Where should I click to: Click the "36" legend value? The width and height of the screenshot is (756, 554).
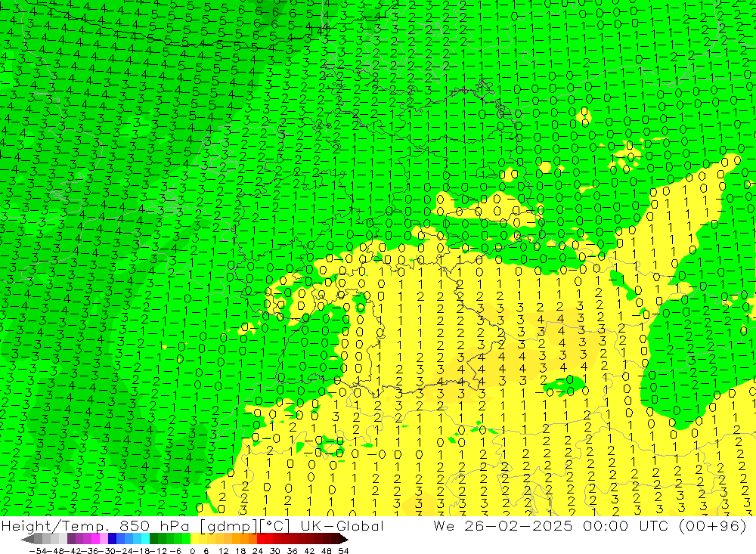tap(292, 551)
